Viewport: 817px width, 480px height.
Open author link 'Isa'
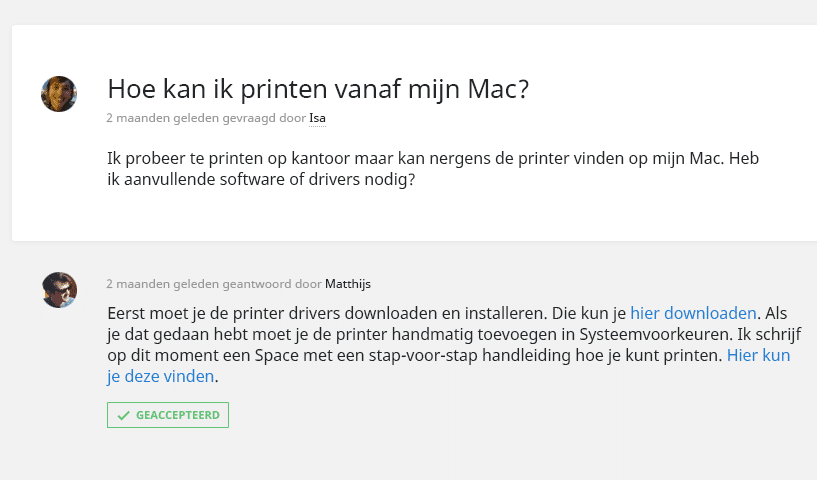317,118
